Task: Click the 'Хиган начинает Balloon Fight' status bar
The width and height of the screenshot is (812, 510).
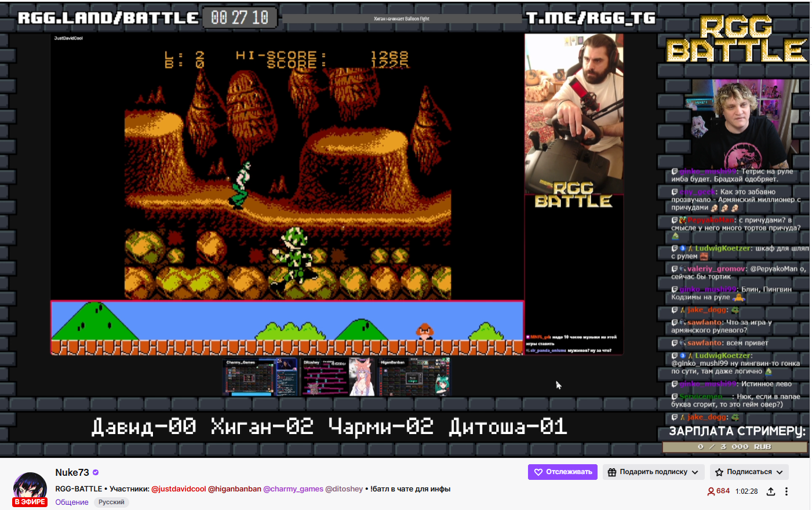Action: (402, 19)
